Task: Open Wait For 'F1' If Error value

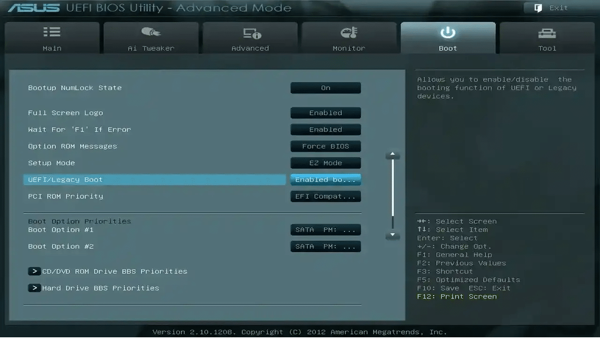Action: click(x=326, y=130)
